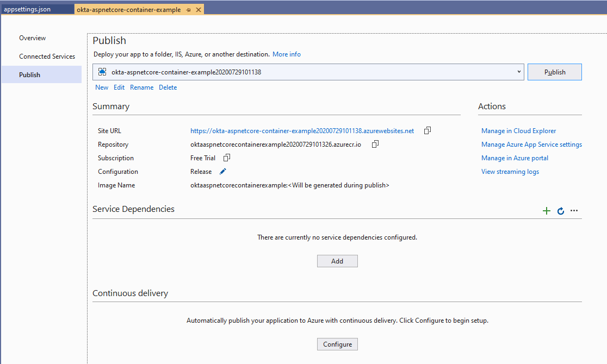This screenshot has height=364, width=607.
Task: Open the Service Dependencies ellipsis menu
Action: coord(574,211)
